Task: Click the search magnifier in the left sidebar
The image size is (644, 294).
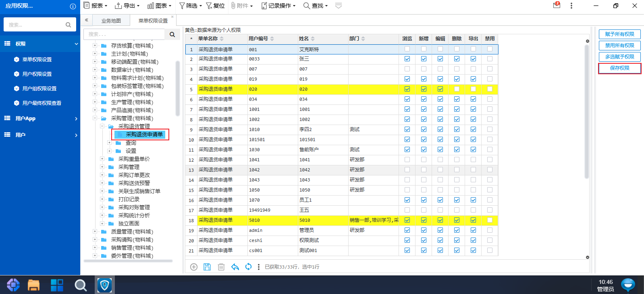Action: (68, 25)
